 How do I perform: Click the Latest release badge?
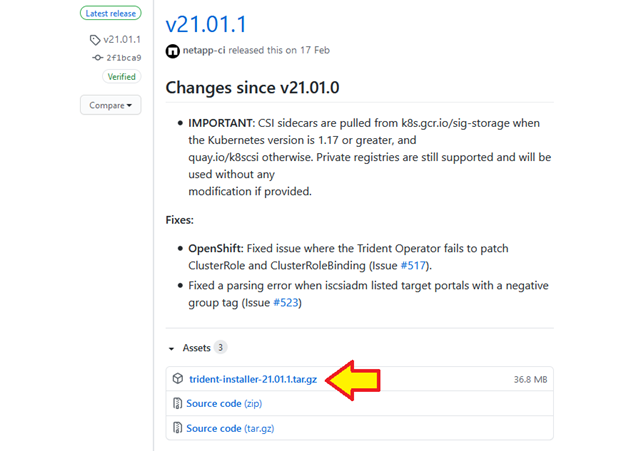pos(110,13)
